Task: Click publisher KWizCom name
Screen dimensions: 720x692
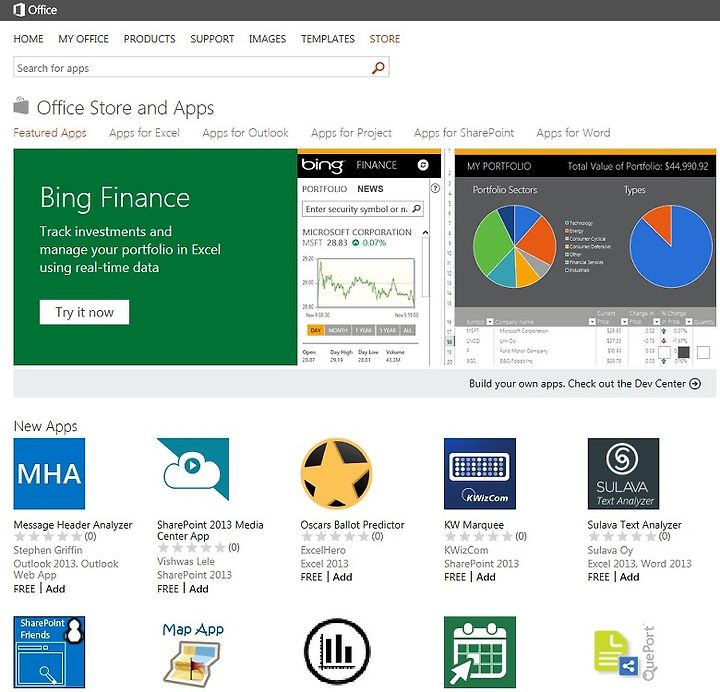Action: (x=466, y=550)
